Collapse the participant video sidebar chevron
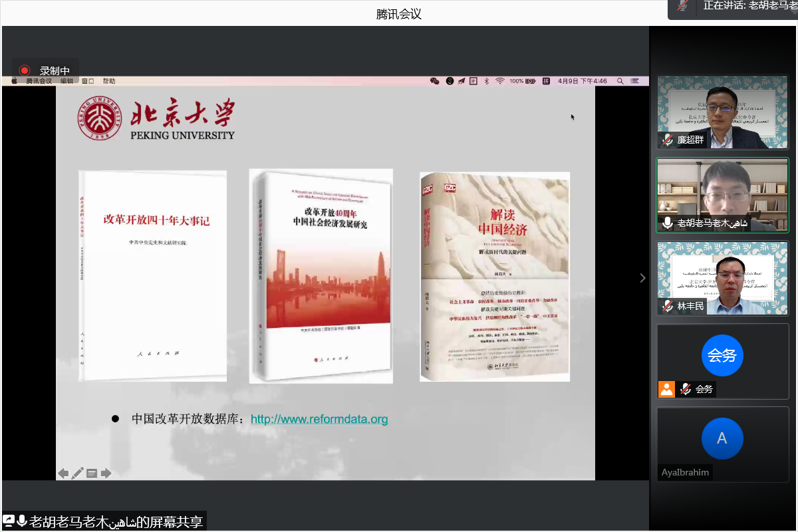Image resolution: width=798 pixels, height=532 pixels. point(642,278)
